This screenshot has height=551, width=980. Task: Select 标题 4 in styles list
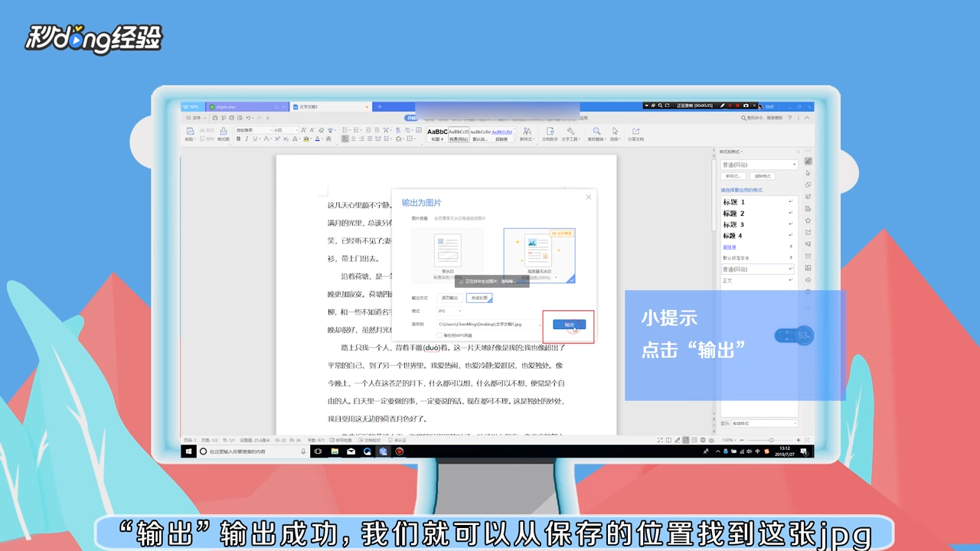tap(759, 236)
